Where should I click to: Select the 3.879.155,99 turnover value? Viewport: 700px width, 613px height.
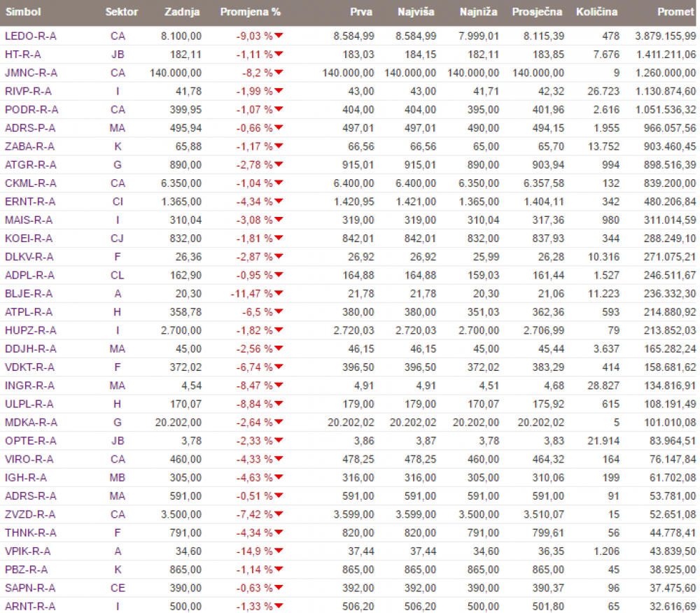click(665, 36)
